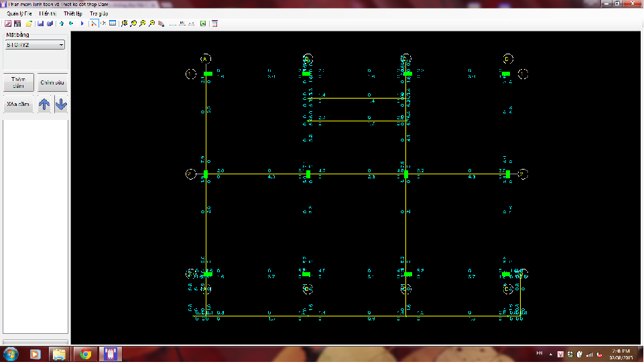Open the Mặt bằng STORY2 dropdown
644x364 pixels.
(x=35, y=45)
